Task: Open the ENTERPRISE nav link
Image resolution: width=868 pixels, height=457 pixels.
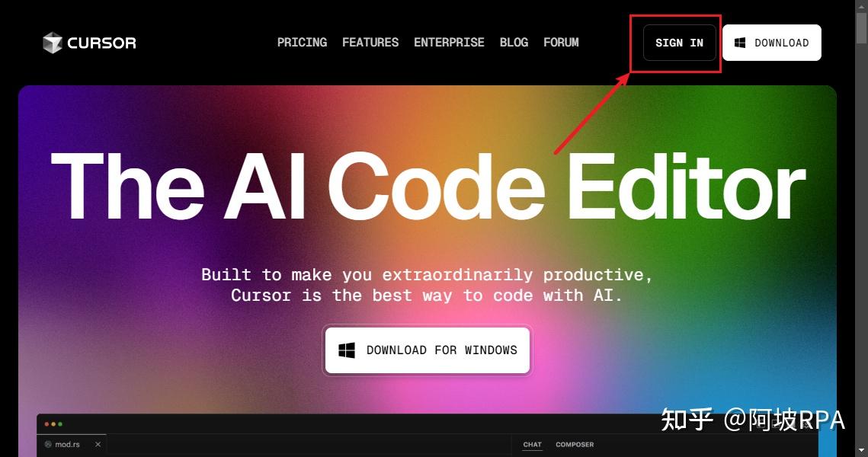Action: [449, 43]
